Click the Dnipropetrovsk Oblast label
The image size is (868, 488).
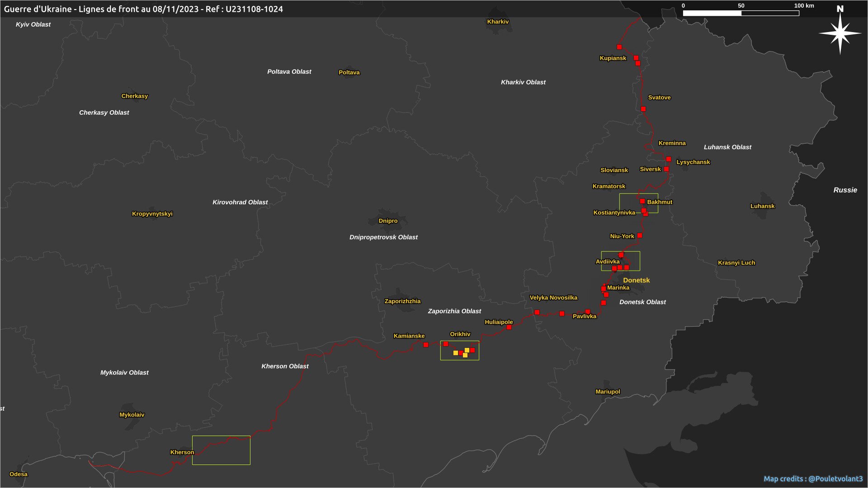383,237
